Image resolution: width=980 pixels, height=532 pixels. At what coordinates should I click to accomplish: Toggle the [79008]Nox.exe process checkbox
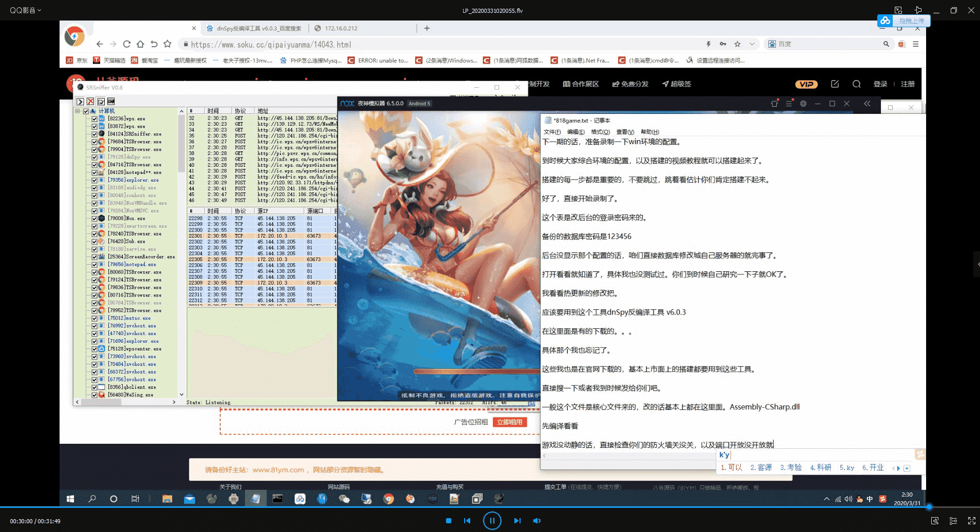[x=94, y=219]
